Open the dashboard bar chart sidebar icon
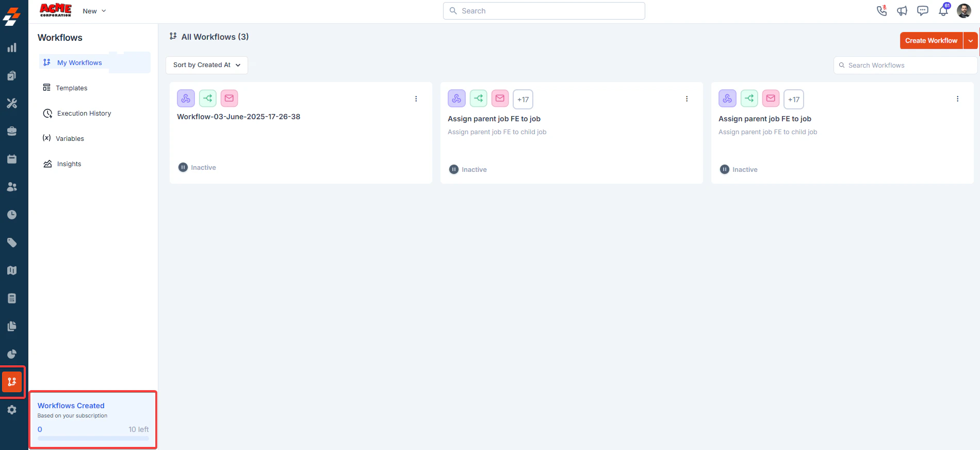The image size is (980, 450). pos(12,48)
